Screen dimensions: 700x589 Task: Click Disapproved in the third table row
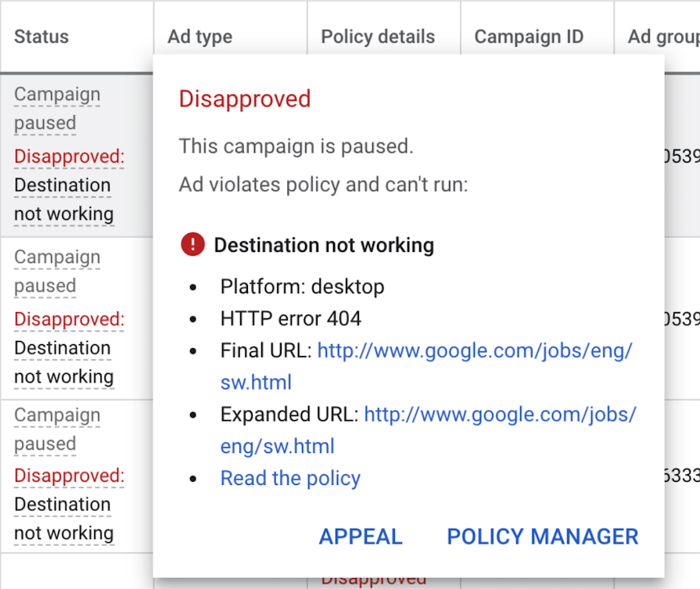(x=69, y=476)
